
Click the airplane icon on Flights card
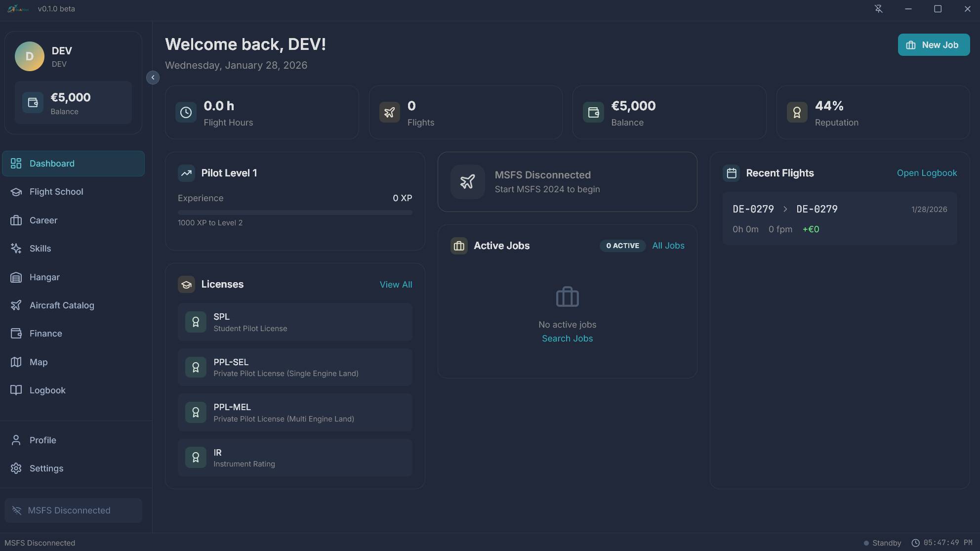[389, 113]
